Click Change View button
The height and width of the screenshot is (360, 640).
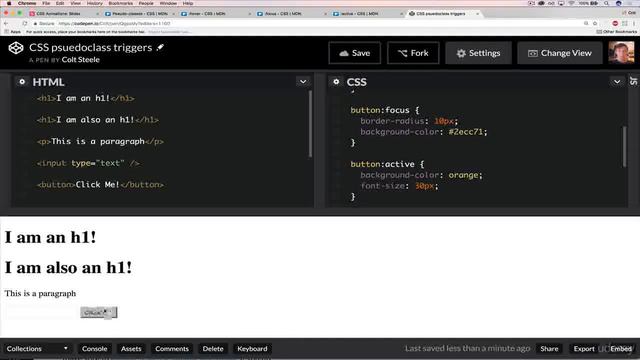[x=560, y=53]
